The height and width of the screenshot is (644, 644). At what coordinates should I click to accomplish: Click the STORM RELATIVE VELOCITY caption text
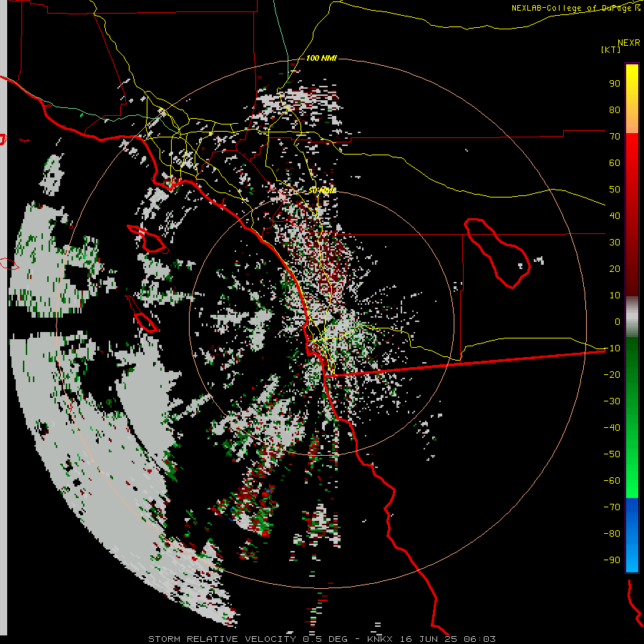point(222,639)
